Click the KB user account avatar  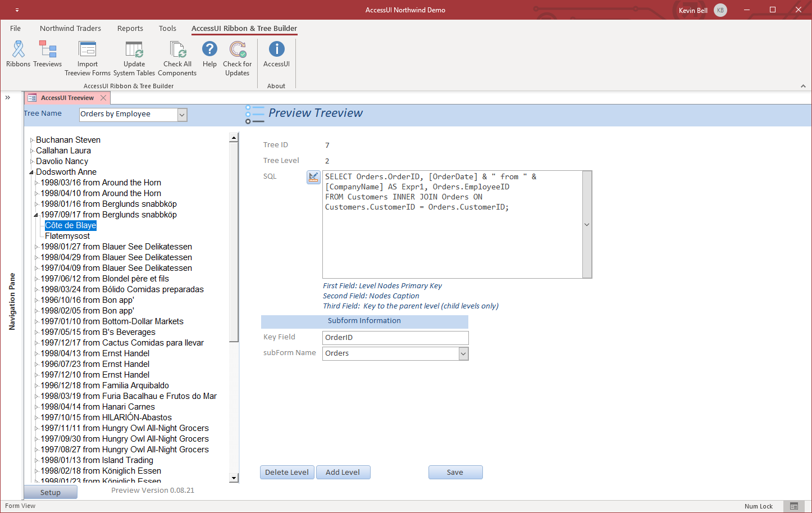coord(720,10)
